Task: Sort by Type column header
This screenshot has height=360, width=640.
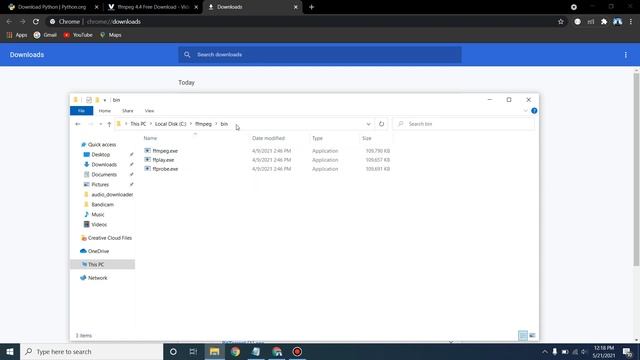Action: coord(317,138)
